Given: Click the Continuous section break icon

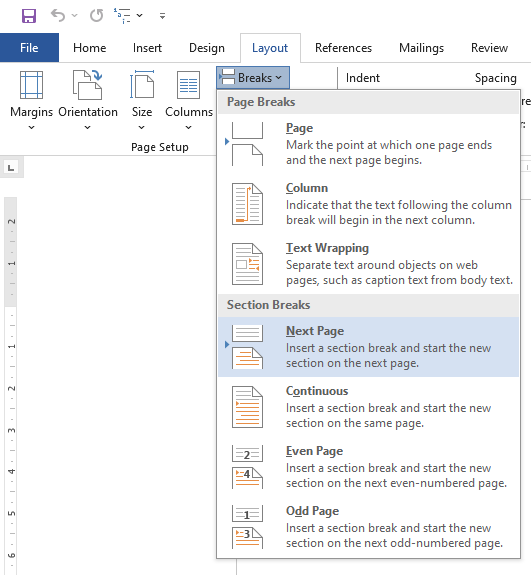Looking at the screenshot, I should coord(248,407).
